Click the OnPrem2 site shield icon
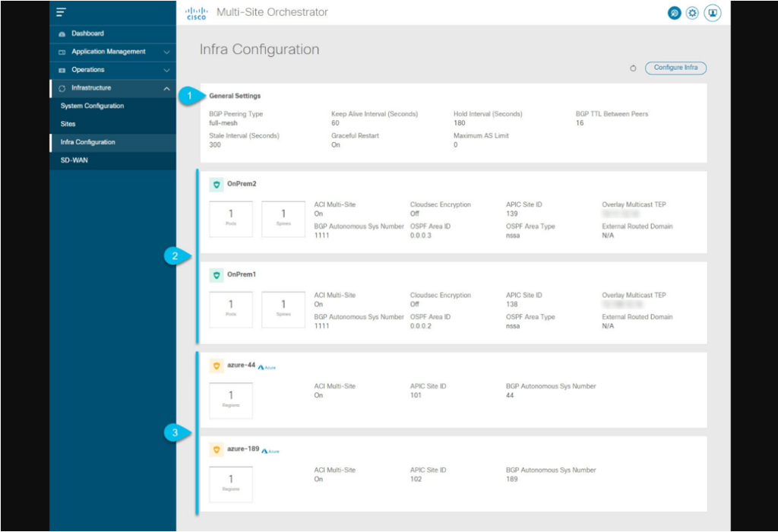Viewport: 778px width, 532px height. [x=217, y=185]
